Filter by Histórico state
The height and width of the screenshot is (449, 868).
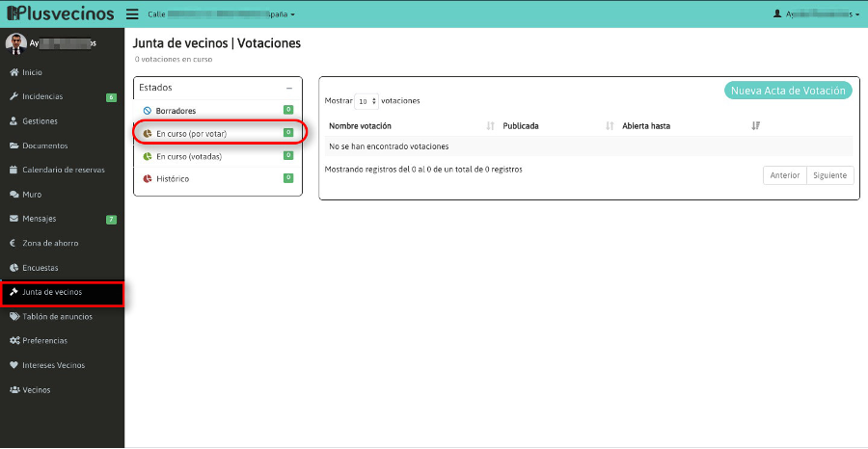point(218,178)
